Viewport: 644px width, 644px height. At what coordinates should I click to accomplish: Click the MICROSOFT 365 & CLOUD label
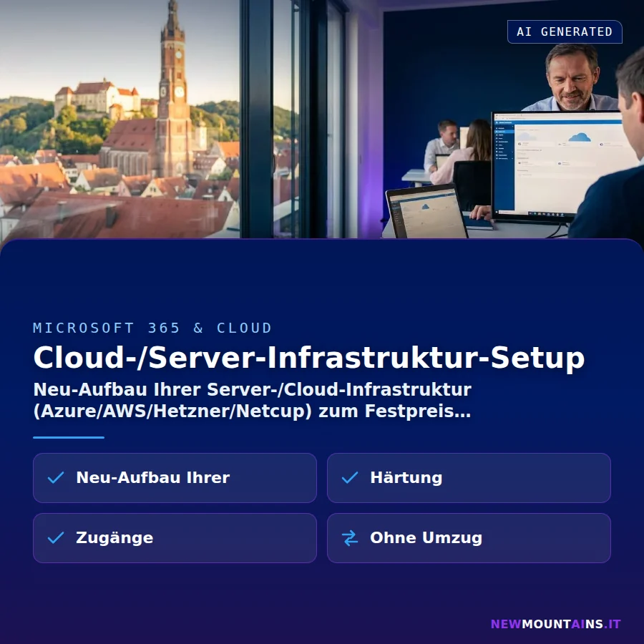click(x=152, y=328)
